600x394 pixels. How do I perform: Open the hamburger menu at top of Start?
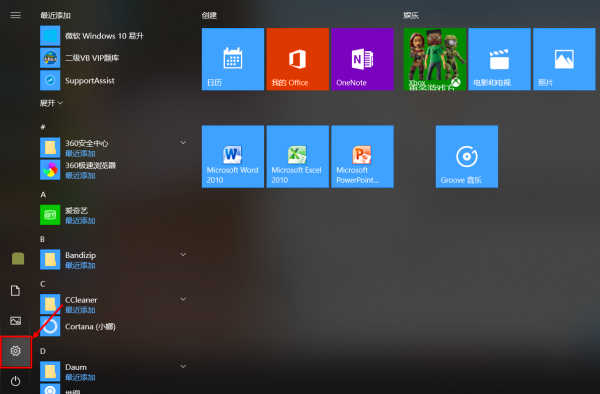[15, 15]
